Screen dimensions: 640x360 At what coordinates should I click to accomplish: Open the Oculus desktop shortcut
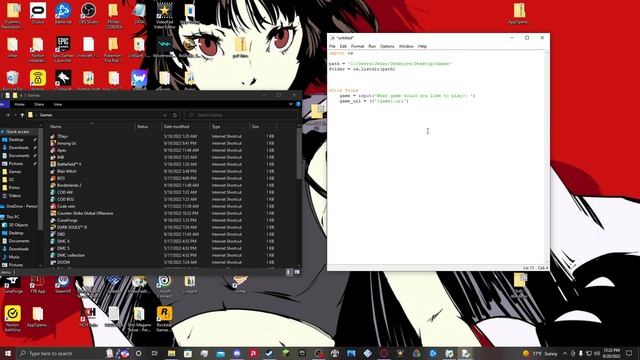coord(38,13)
